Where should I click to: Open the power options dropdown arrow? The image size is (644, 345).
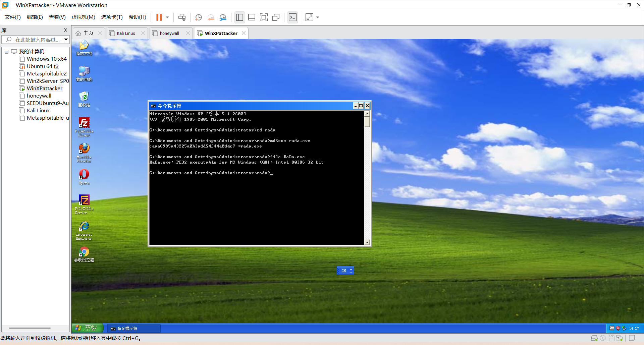coord(167,17)
